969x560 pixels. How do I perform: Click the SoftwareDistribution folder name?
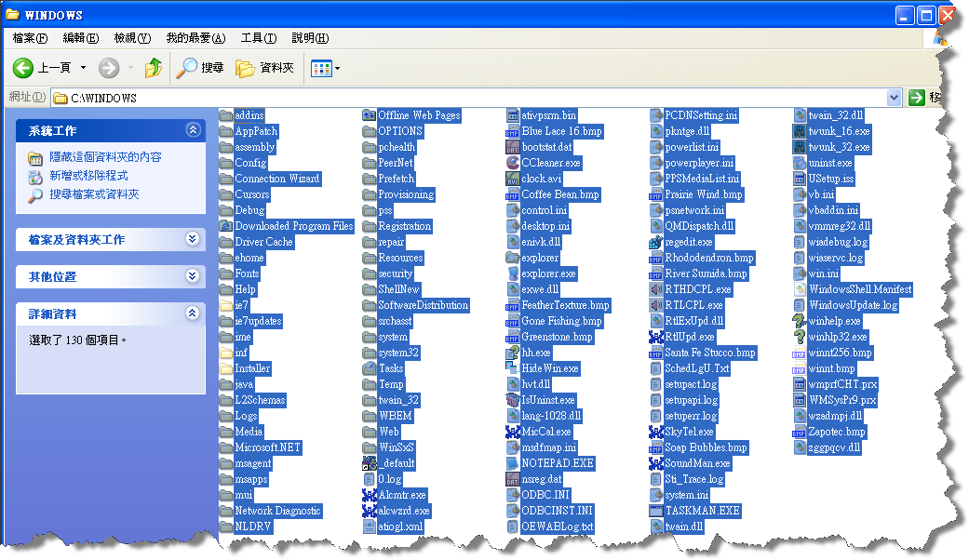tap(424, 305)
